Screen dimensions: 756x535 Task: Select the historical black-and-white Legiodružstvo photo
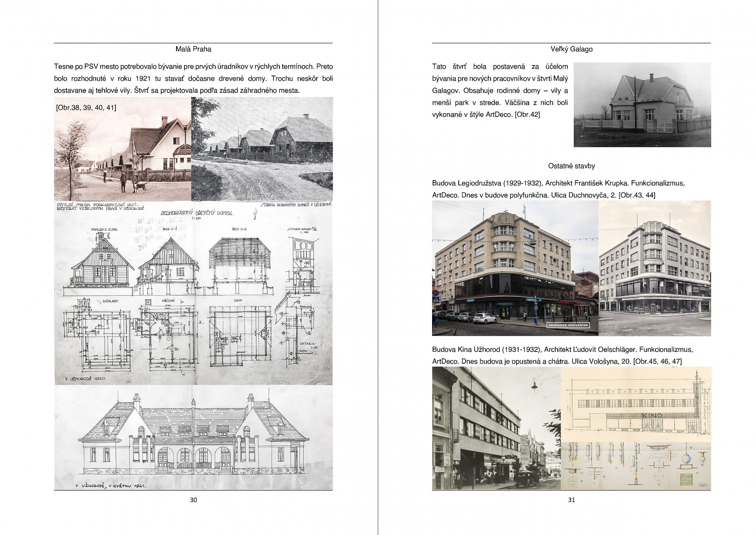point(654,268)
